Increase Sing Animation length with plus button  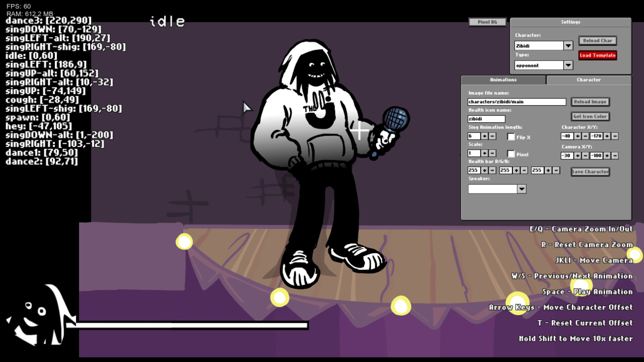484,136
